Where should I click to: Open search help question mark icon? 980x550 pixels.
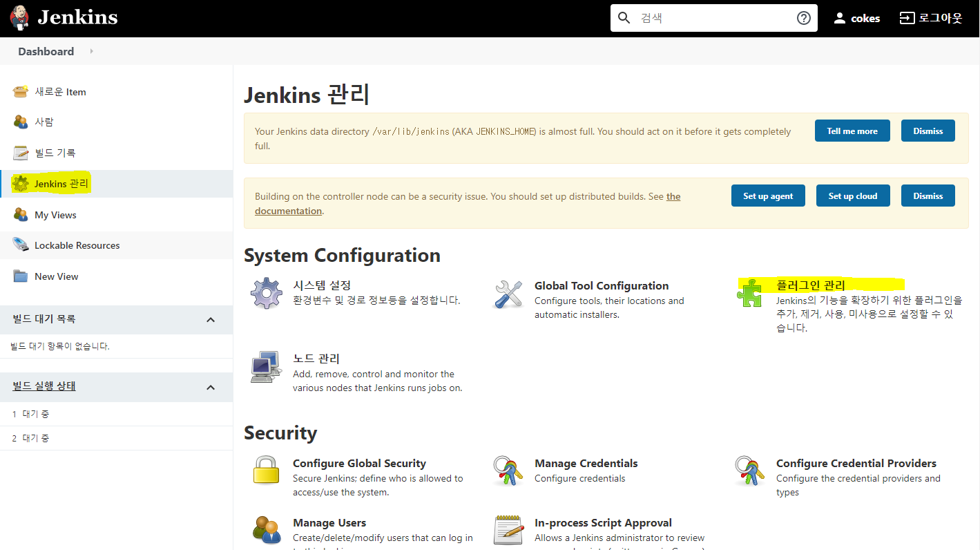(803, 18)
